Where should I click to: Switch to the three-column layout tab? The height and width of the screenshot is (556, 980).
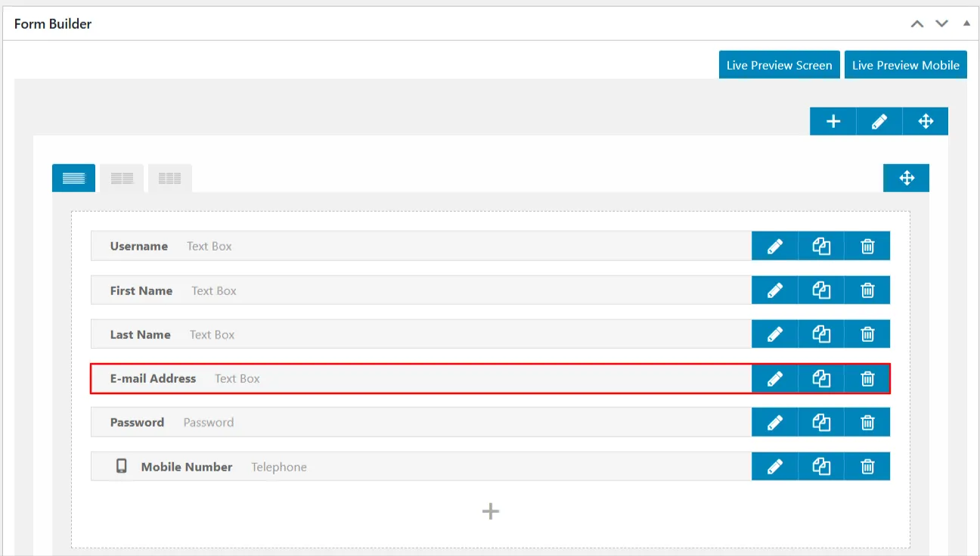point(169,179)
